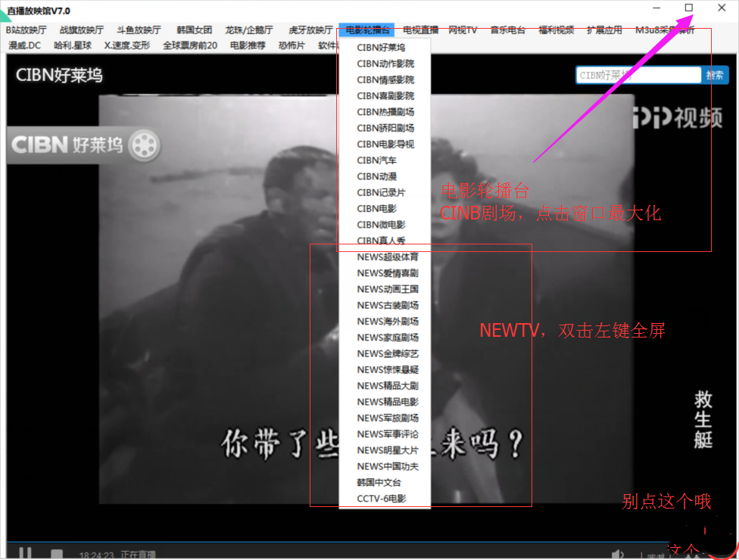Select CIBN好莱坞 from the channel dropdown
739x560 pixels.
(383, 47)
